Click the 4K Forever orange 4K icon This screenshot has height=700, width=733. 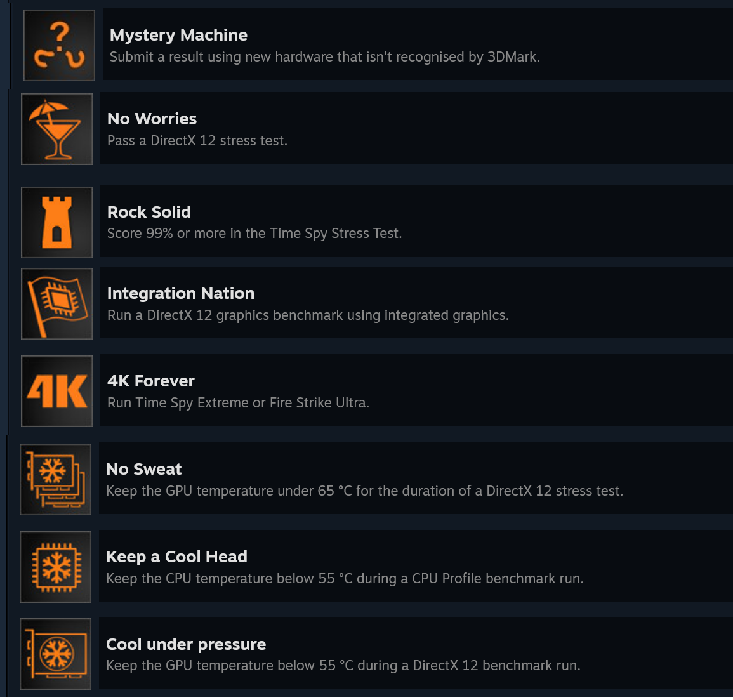click(x=57, y=391)
